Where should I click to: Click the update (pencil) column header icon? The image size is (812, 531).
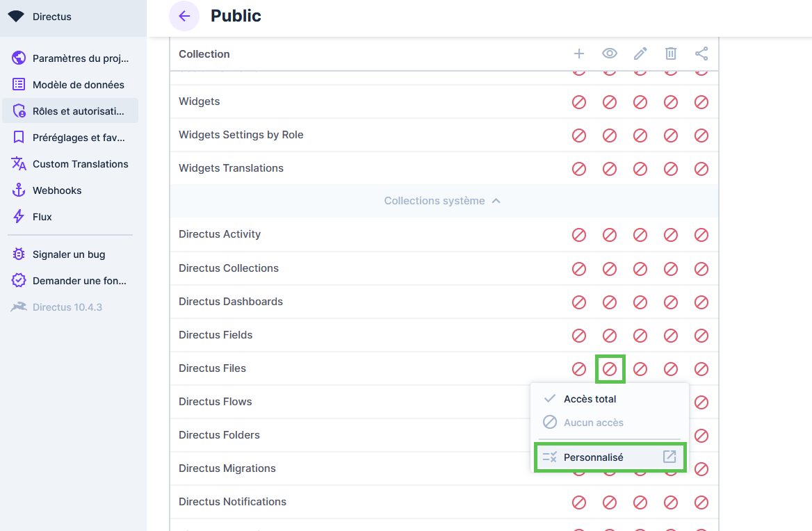point(640,54)
